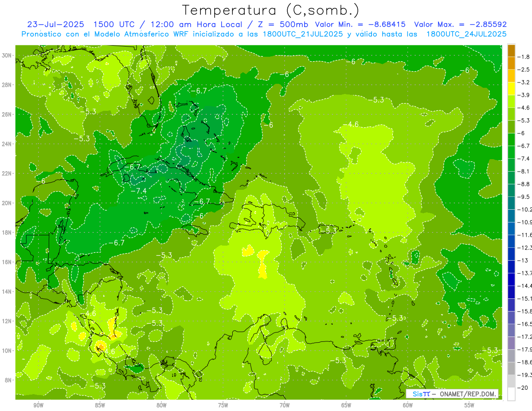Click the '26N' latitude axis label
Viewport: 532px width, 411px height.
click(x=8, y=114)
